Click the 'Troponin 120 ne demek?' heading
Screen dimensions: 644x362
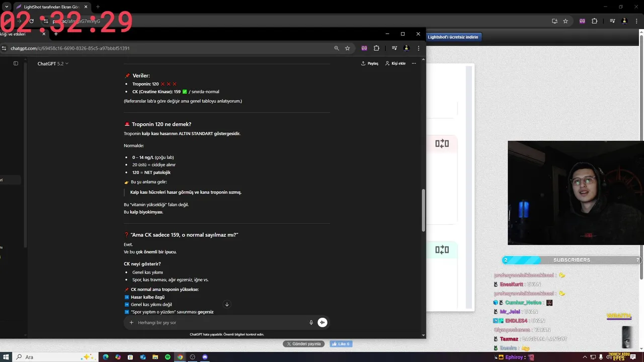click(162, 124)
